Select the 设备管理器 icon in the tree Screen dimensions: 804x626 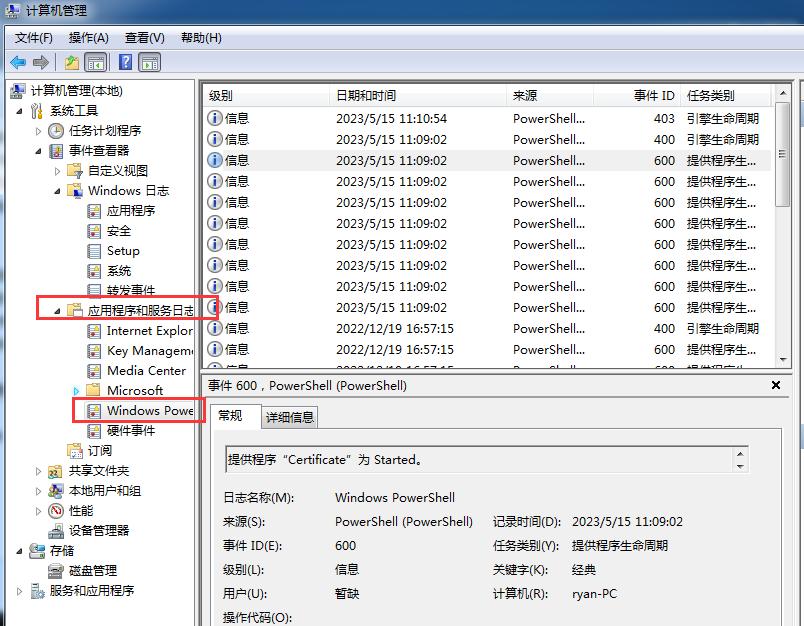coord(54,531)
